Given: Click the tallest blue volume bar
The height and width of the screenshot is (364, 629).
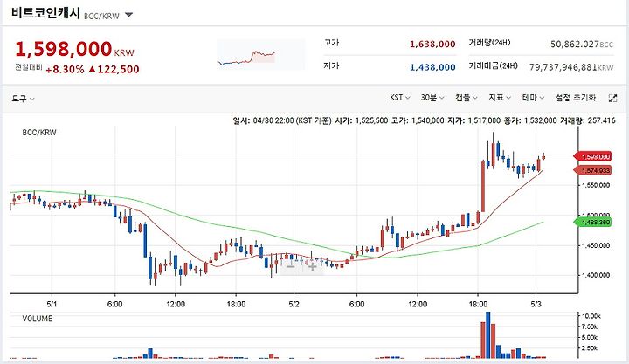Looking at the screenshot, I should click(488, 335).
